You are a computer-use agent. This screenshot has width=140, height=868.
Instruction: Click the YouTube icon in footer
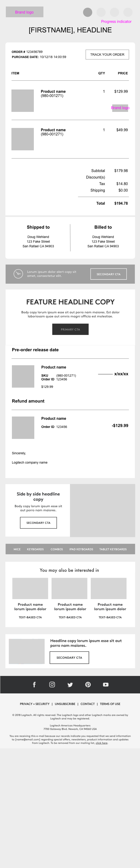coord(106,684)
